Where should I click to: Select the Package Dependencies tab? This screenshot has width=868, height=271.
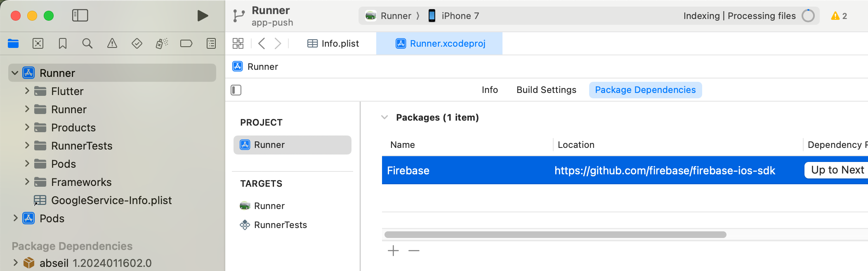pyautogui.click(x=645, y=90)
